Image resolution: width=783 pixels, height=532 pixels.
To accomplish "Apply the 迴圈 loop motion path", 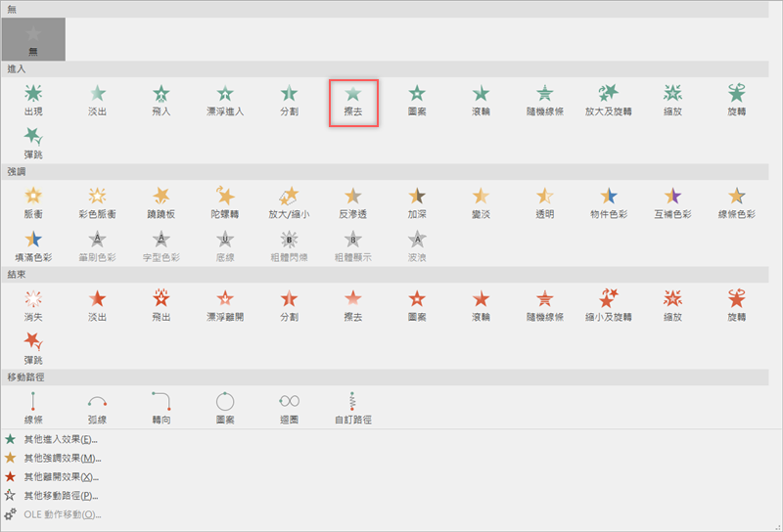I will click(289, 408).
